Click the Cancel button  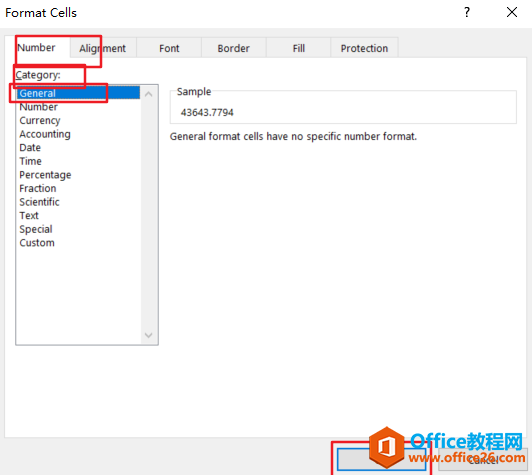[x=483, y=459]
